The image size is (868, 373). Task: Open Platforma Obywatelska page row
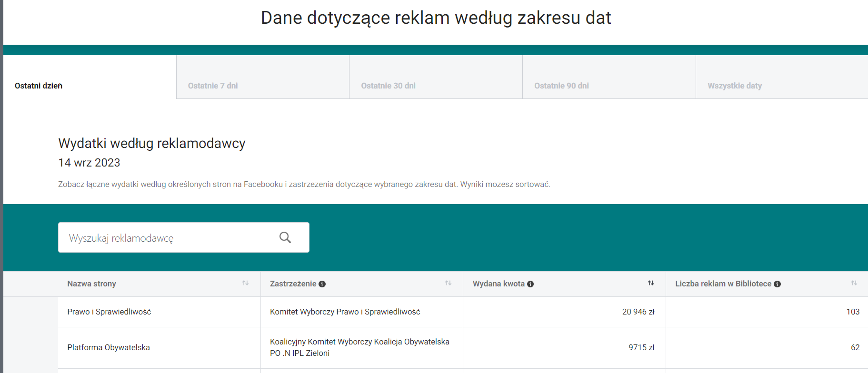click(x=109, y=347)
